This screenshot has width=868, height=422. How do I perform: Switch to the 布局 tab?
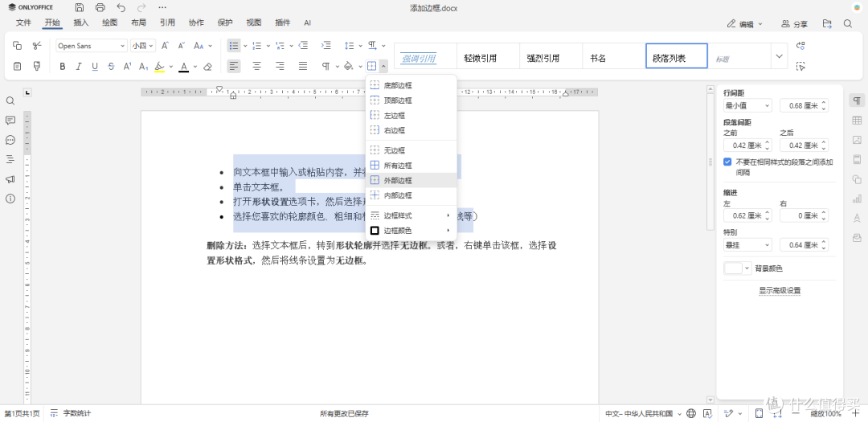138,23
